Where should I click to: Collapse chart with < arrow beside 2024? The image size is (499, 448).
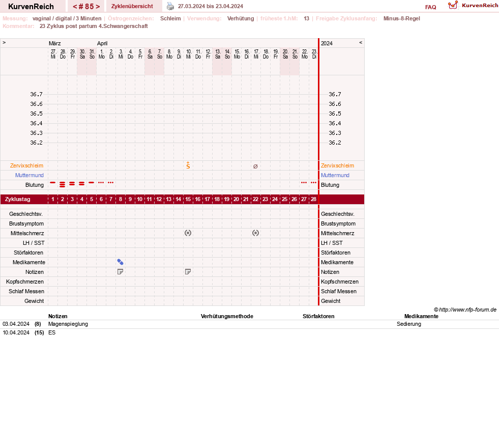point(361,42)
